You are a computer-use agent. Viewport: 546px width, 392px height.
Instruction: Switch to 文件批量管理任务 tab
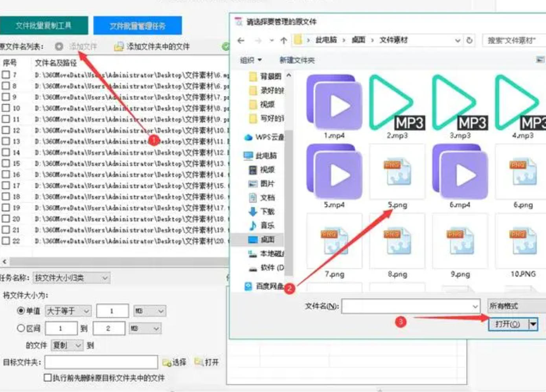point(138,26)
